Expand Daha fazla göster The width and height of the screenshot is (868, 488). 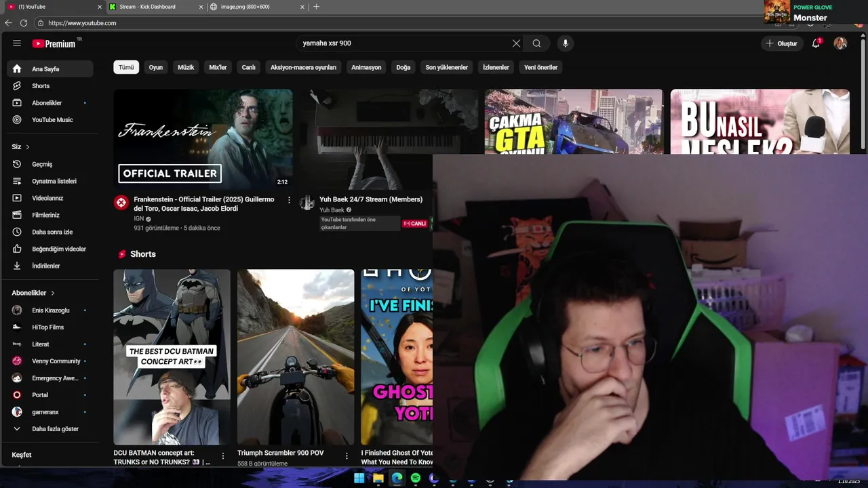[x=50, y=429]
